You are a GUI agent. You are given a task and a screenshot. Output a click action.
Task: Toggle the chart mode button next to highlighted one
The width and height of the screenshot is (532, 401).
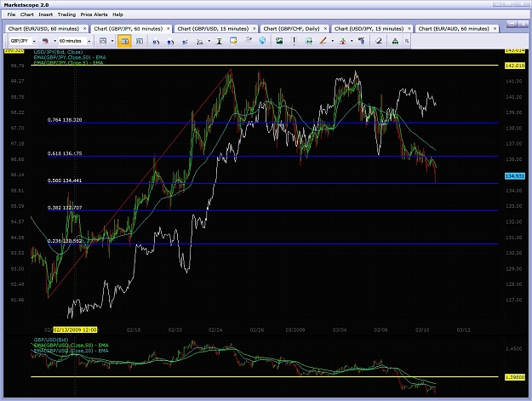(x=139, y=41)
